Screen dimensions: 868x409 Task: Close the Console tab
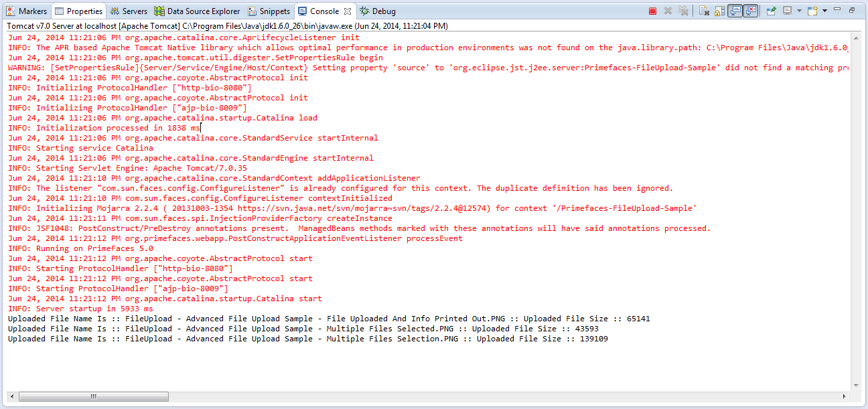click(347, 11)
